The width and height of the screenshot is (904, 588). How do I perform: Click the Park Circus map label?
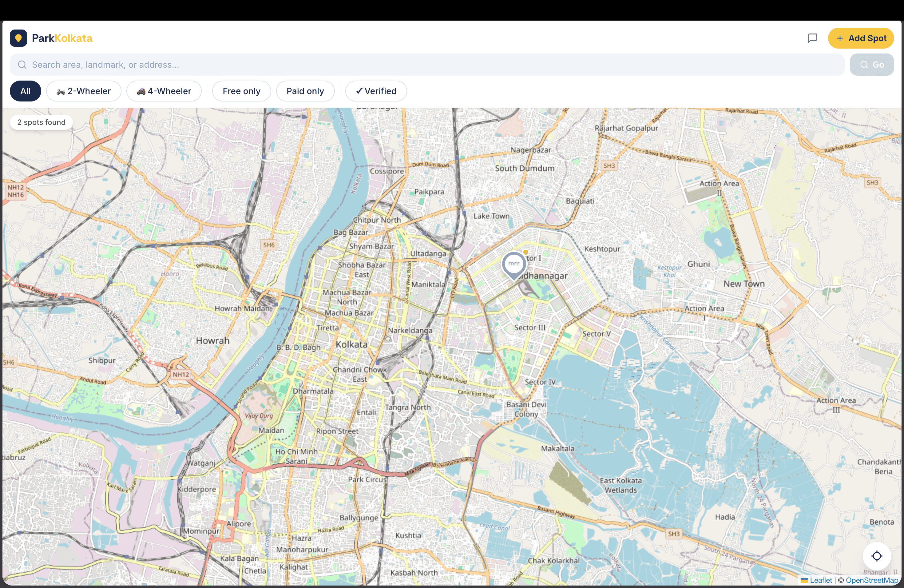(367, 479)
